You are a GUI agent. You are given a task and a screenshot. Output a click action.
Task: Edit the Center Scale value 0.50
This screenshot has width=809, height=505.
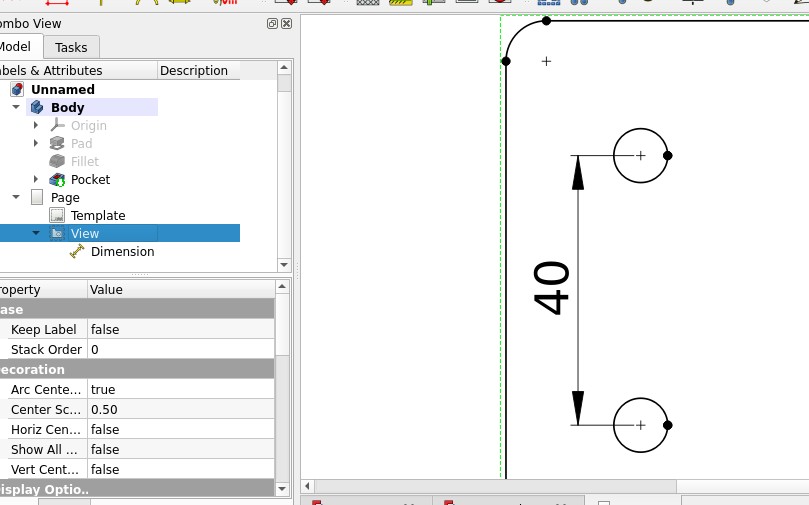point(180,410)
